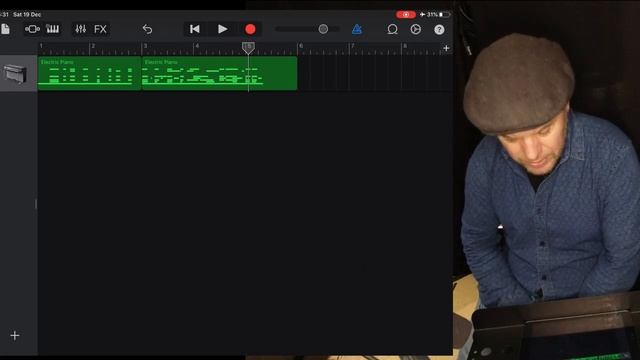Viewport: 640px width, 360px height.
Task: Open the keyboard instrument view
Action: pyautogui.click(x=53, y=29)
